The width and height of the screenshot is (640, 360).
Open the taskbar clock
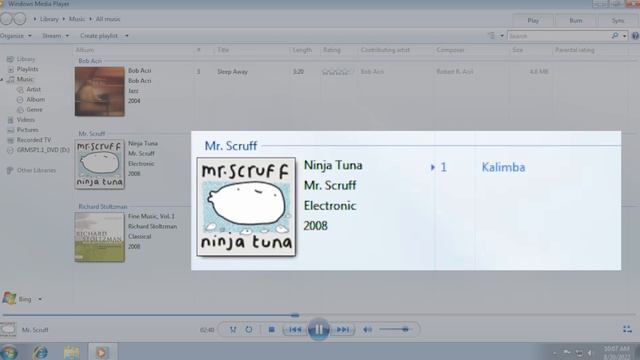pyautogui.click(x=616, y=352)
